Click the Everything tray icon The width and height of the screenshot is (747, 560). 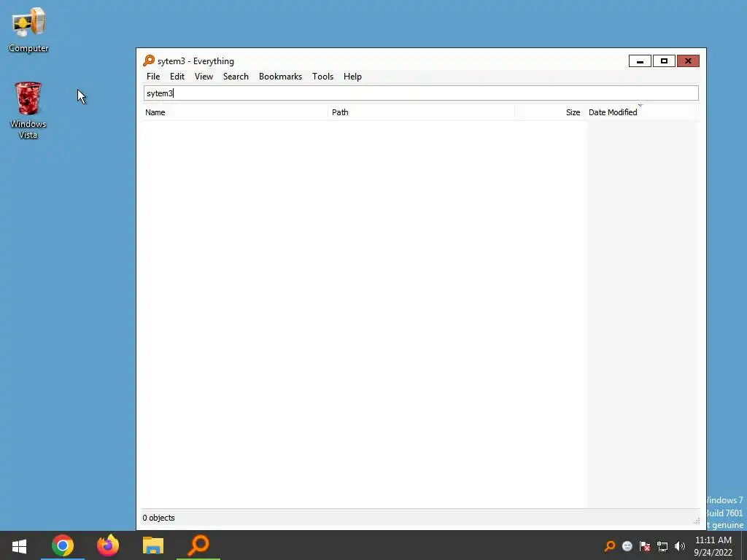click(x=609, y=546)
